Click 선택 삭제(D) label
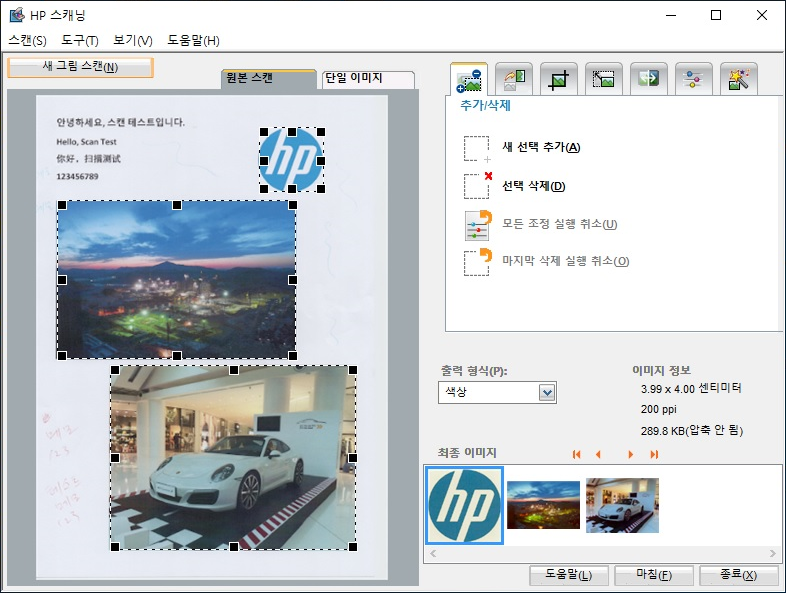 [534, 186]
